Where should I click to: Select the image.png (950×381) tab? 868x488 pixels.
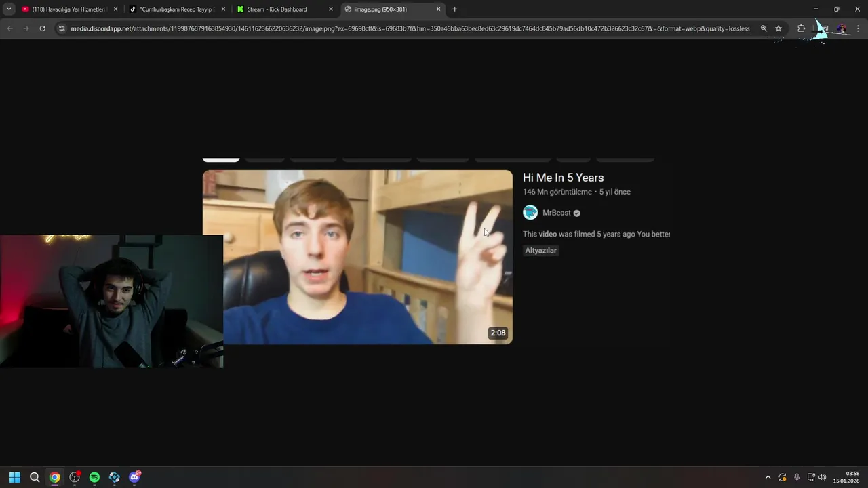coord(393,9)
